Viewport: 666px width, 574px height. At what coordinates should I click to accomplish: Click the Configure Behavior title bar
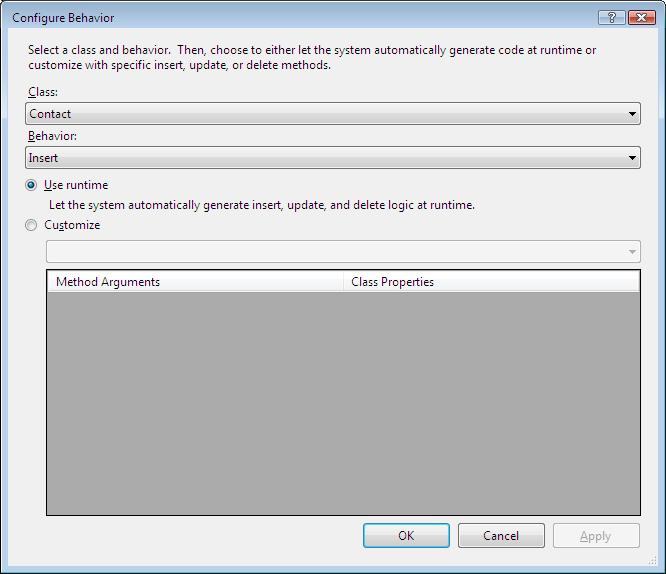(x=300, y=17)
